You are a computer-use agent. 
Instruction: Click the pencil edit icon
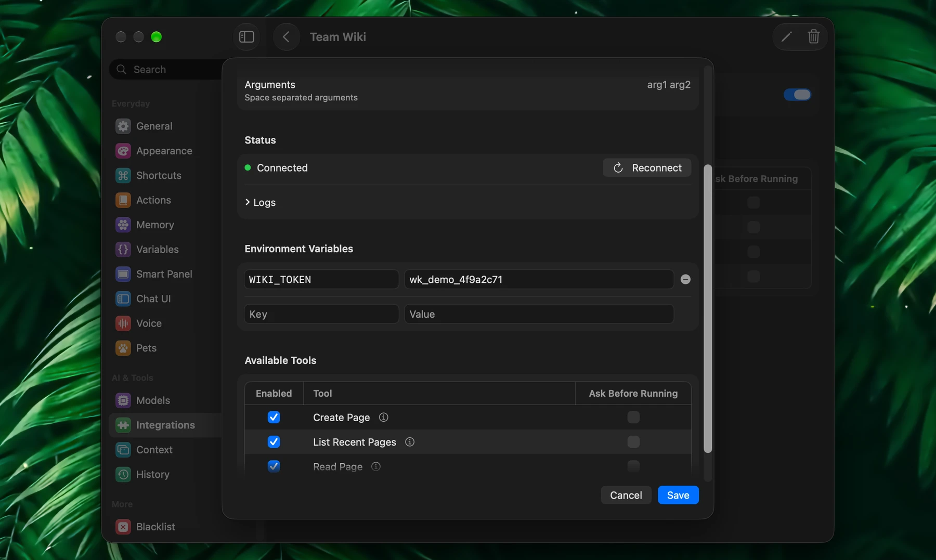pos(786,37)
